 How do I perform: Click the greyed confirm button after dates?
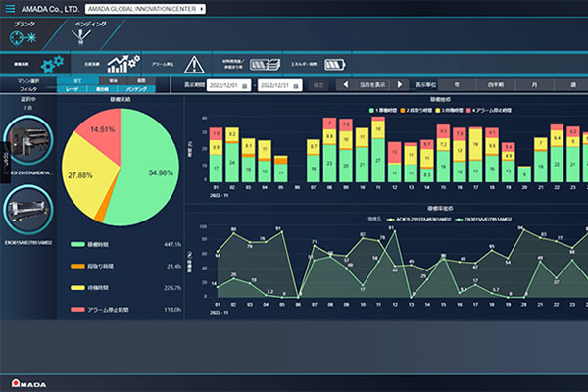coord(318,85)
